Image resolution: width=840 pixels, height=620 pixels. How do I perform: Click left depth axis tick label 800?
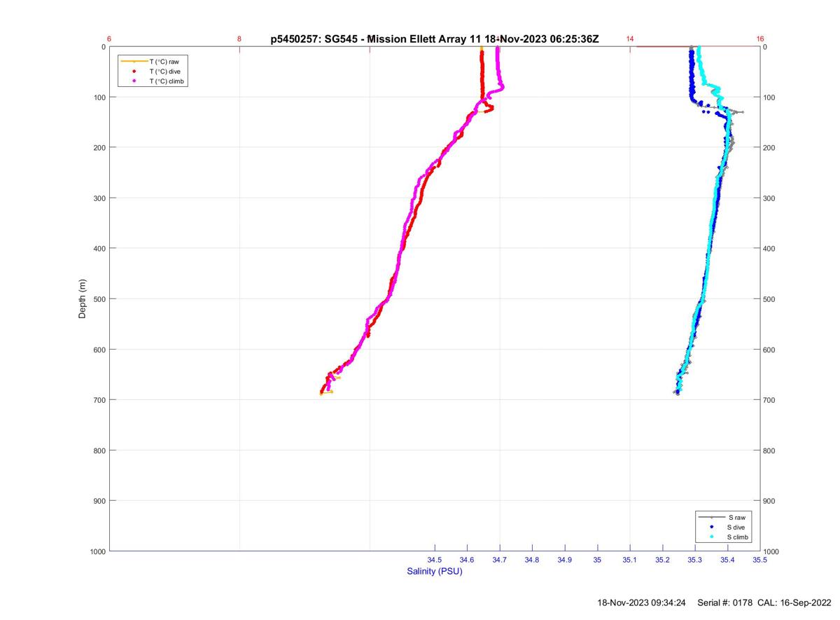pyautogui.click(x=99, y=450)
